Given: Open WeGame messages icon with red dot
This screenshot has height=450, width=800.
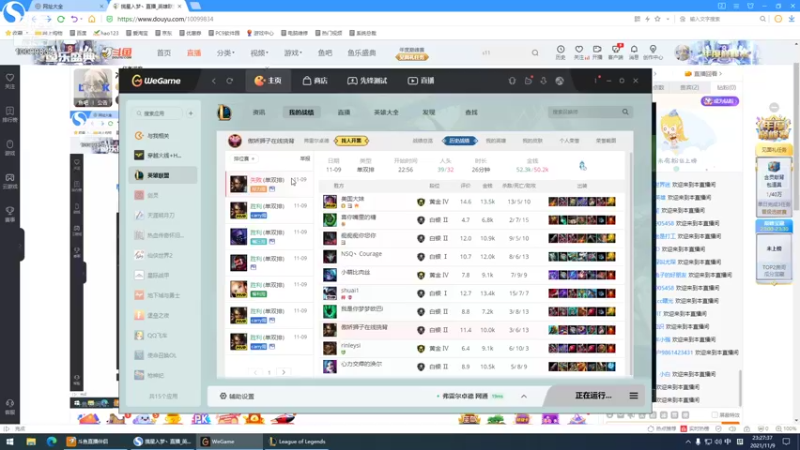Looking at the screenshot, I should point(528,81).
